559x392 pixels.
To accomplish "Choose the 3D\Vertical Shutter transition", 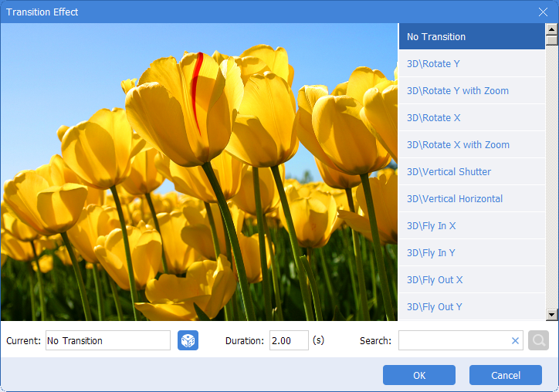I will (x=471, y=172).
